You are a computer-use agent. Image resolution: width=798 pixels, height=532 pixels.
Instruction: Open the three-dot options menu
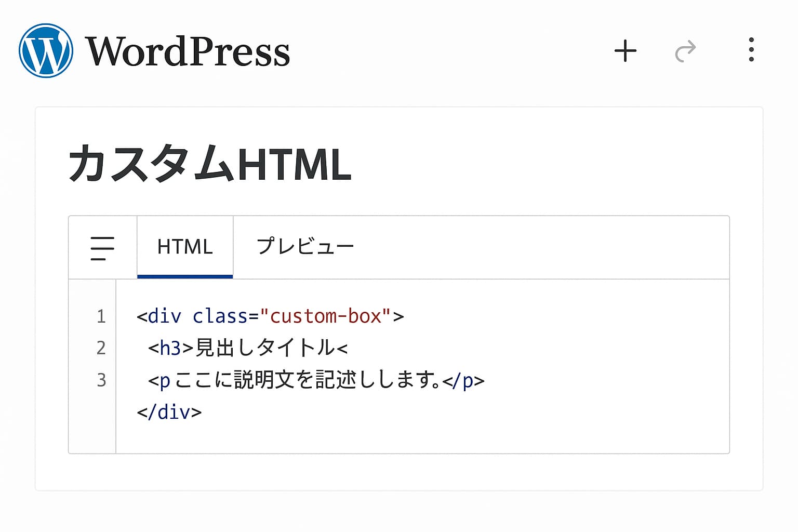(750, 50)
